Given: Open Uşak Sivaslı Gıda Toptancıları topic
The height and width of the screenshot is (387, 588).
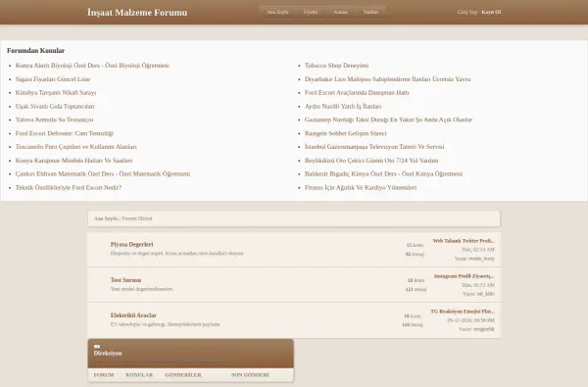Looking at the screenshot, I should pyautogui.click(x=55, y=106).
